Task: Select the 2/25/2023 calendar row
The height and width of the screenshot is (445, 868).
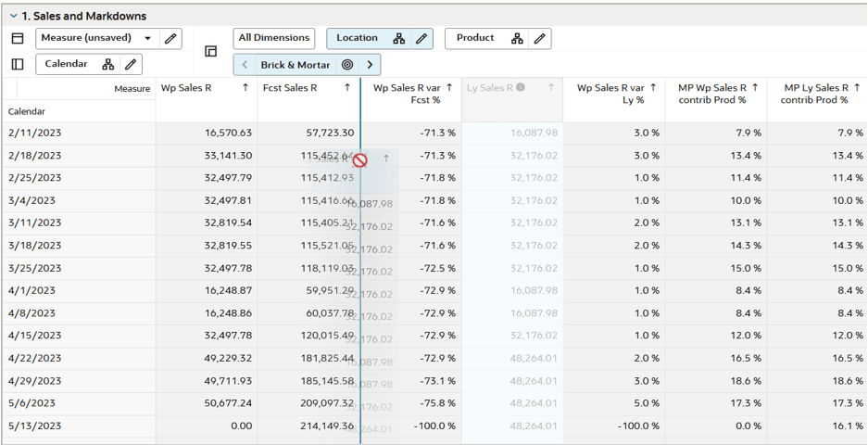Action: point(79,178)
